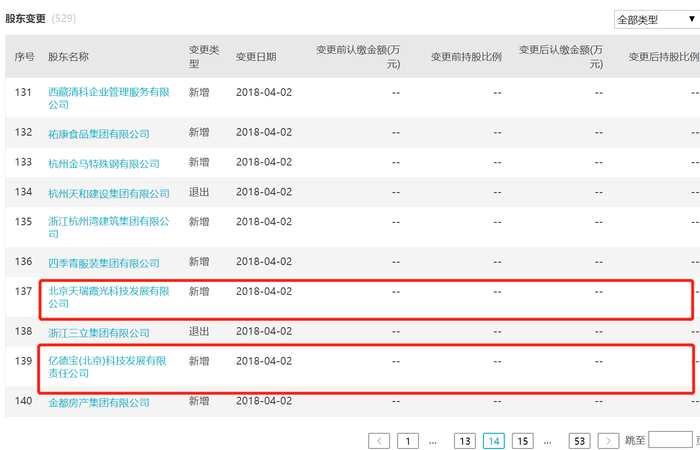Click the 变更日期 column header

[256, 57]
